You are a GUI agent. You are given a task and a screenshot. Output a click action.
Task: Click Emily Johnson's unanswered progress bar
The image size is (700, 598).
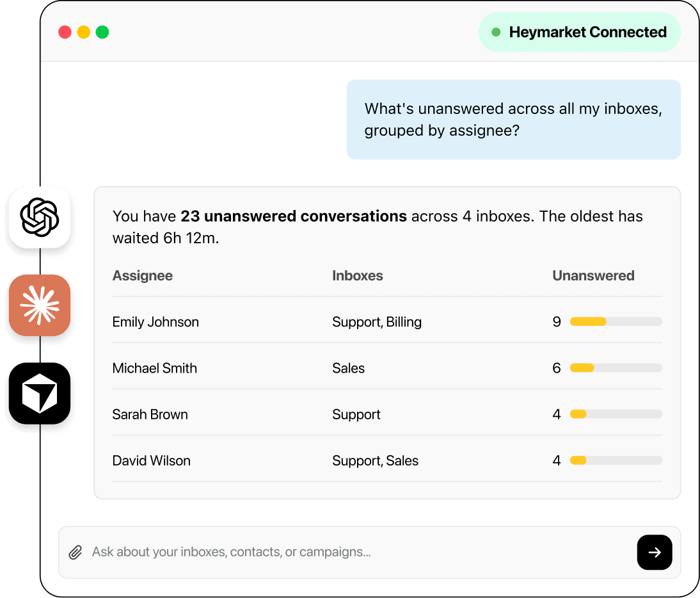[x=616, y=321]
